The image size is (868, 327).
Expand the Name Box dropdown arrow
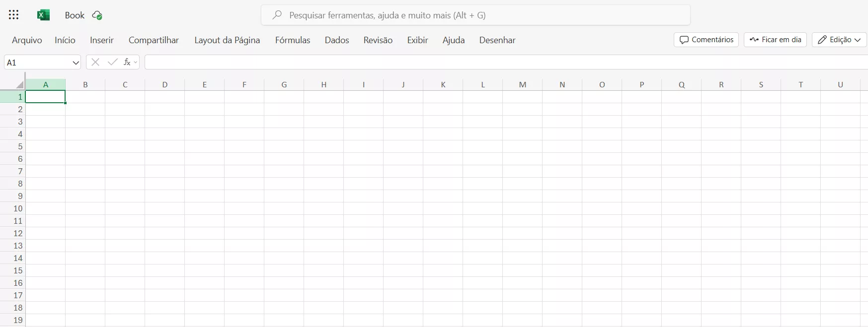point(76,63)
